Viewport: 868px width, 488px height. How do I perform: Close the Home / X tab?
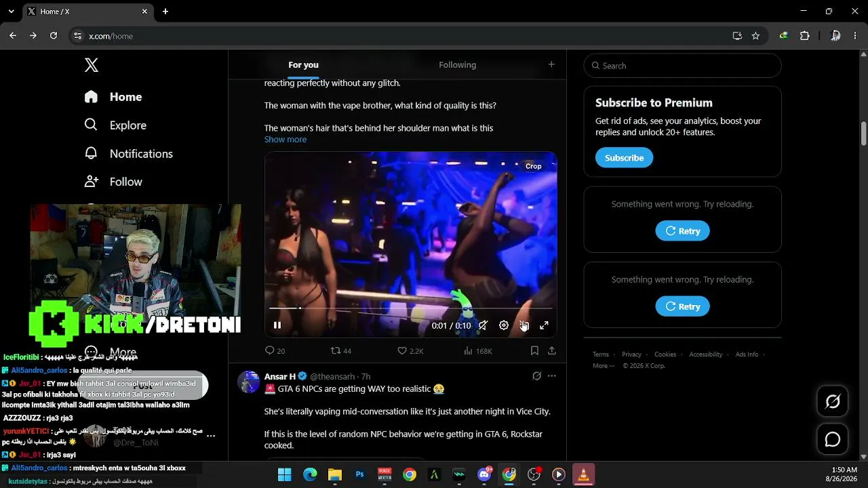pyautogui.click(x=145, y=12)
